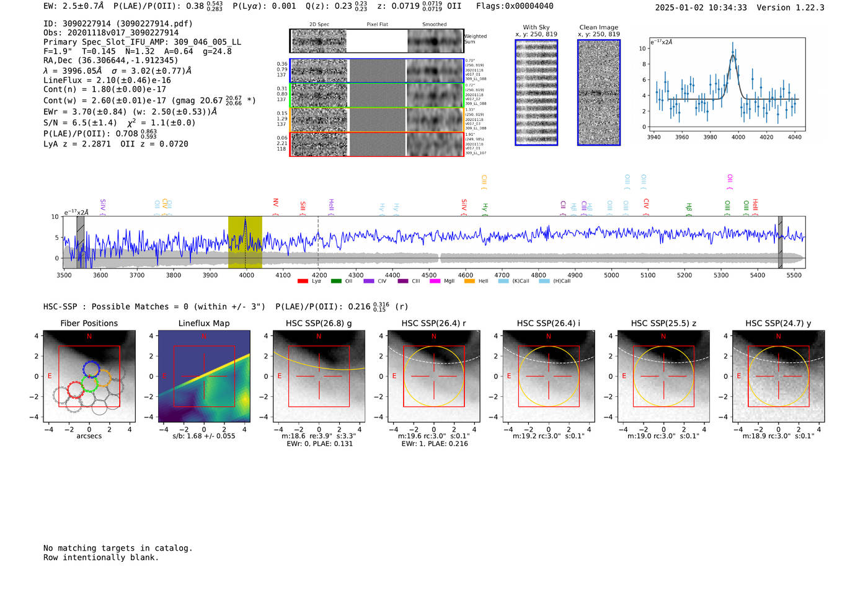
Task: Click the magenta MgII legend swatch
Action: (435, 282)
